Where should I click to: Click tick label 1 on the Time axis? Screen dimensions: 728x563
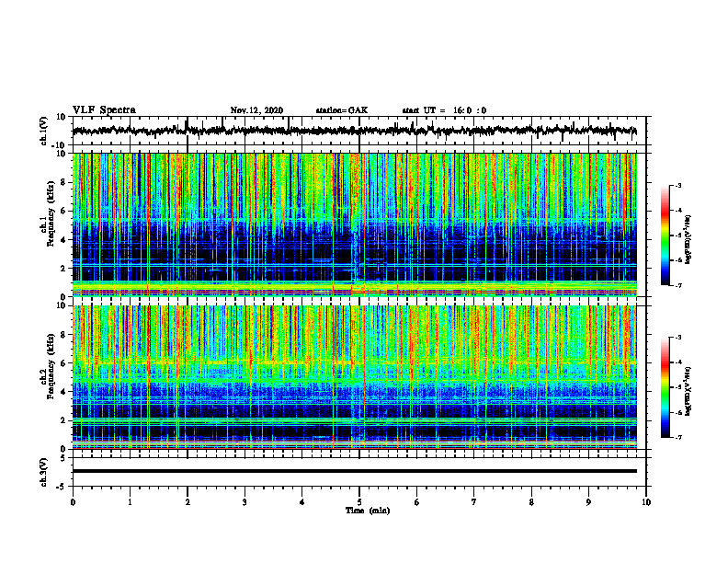click(x=130, y=502)
